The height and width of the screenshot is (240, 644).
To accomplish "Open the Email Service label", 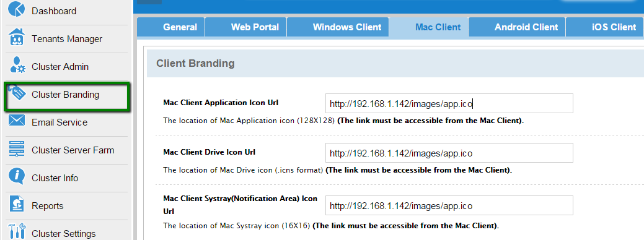I will point(60,122).
